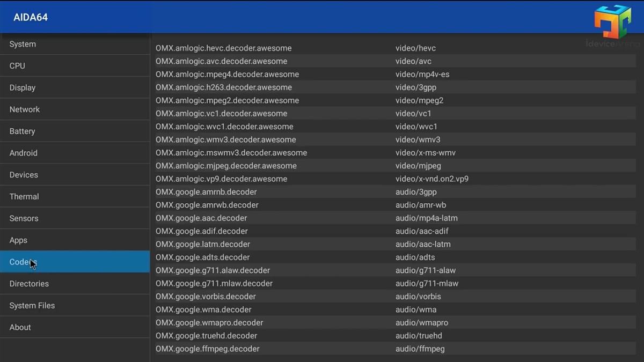Select OMX.amlogic.mjpeg.decoder.awesome entry
Image resolution: width=644 pixels, height=362 pixels.
pyautogui.click(x=396, y=166)
